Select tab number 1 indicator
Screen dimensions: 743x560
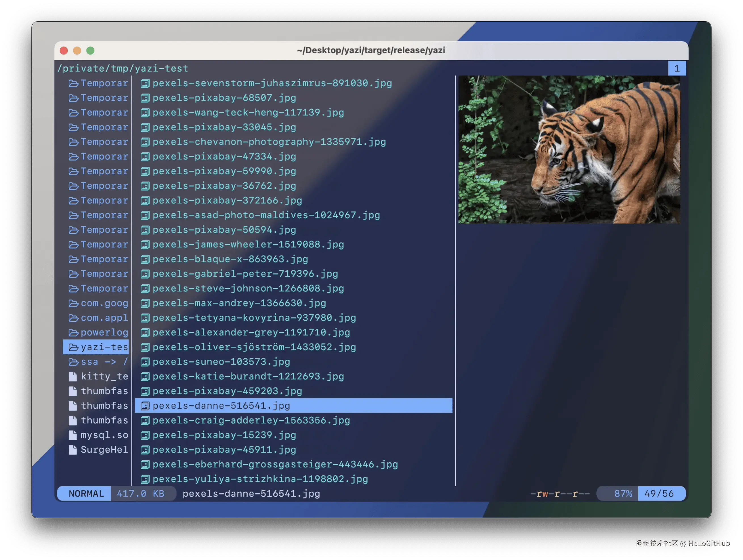tap(677, 69)
